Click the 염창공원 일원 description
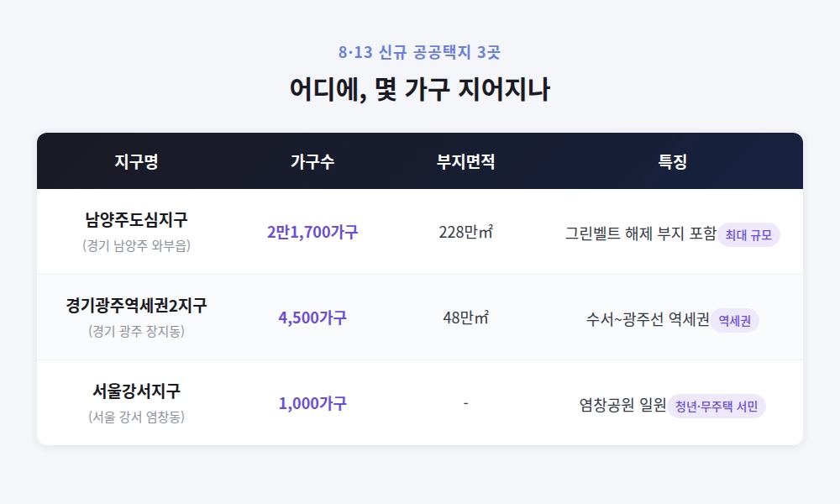The width and height of the screenshot is (840, 504). click(x=622, y=405)
